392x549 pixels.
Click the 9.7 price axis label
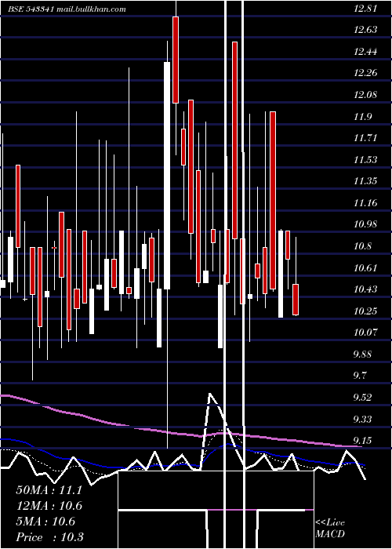(x=360, y=376)
